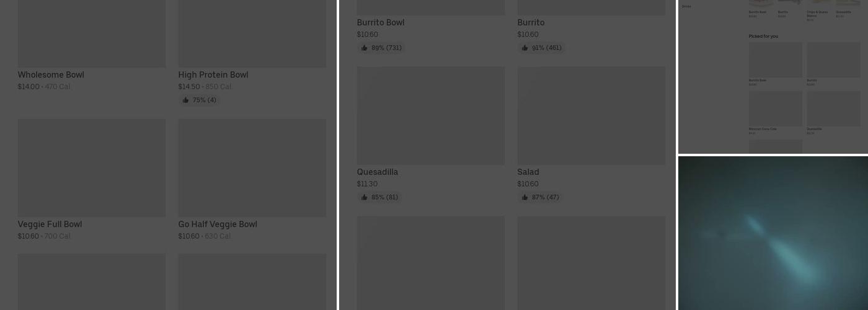868x310 pixels.
Task: Click thumbs-up icon next to 75% (4)
Action: click(x=185, y=100)
